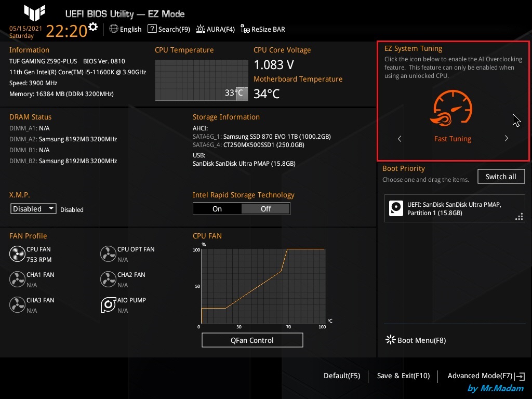Click the ReSize BAR chip icon
Screen dimensions: 532x399
tap(245, 29)
